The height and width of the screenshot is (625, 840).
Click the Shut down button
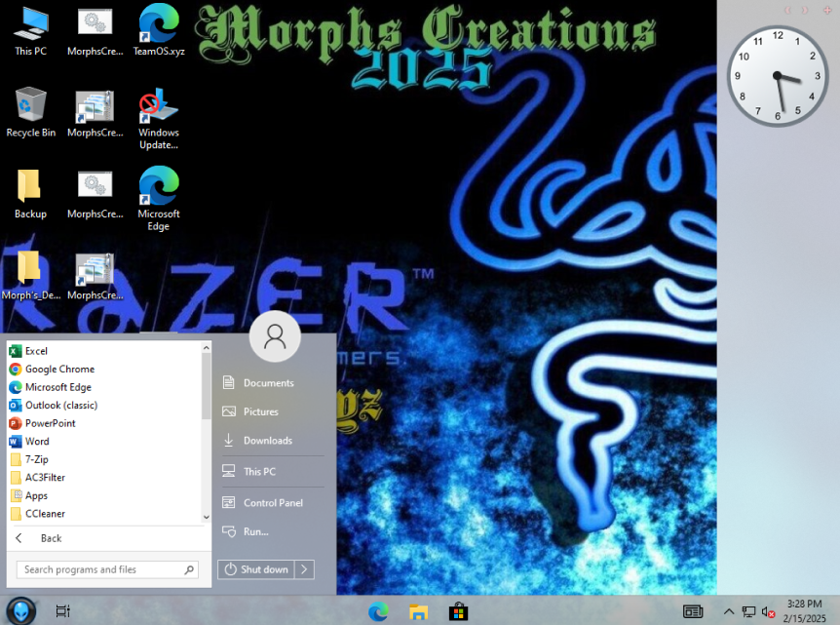click(256, 569)
